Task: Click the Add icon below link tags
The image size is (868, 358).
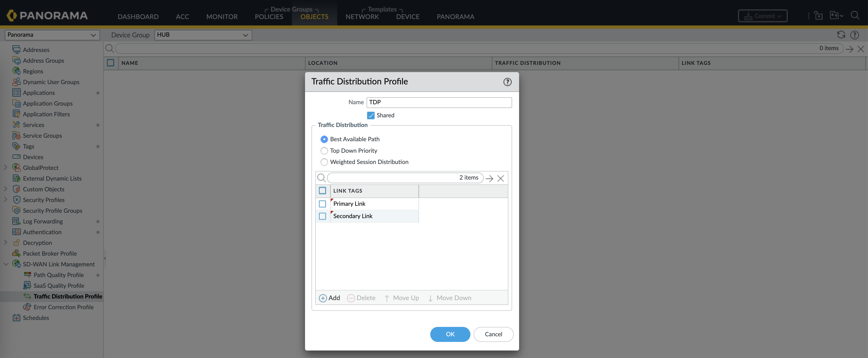Action: pos(322,298)
